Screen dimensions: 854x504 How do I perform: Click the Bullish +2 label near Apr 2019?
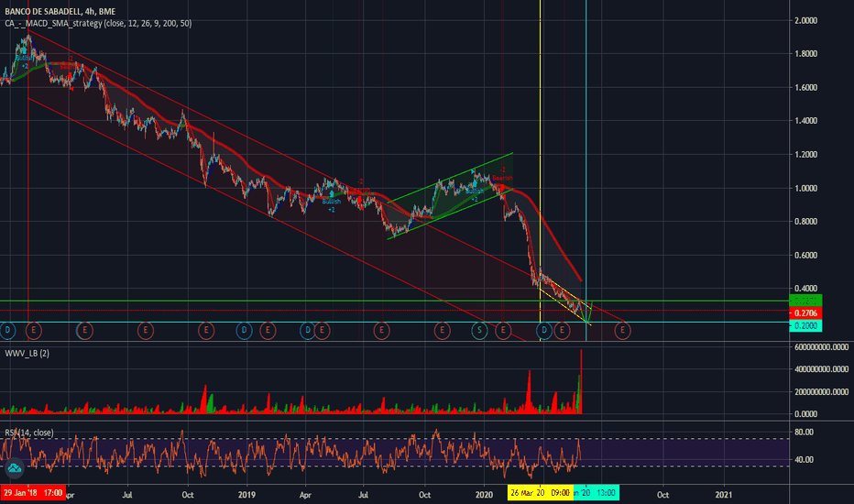pos(331,205)
